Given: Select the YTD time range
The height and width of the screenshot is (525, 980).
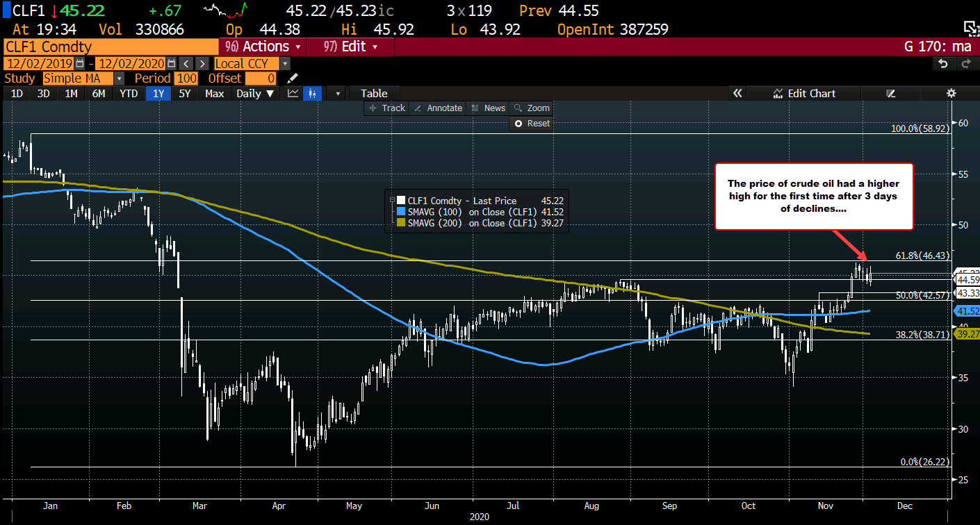Looking at the screenshot, I should pos(129,93).
